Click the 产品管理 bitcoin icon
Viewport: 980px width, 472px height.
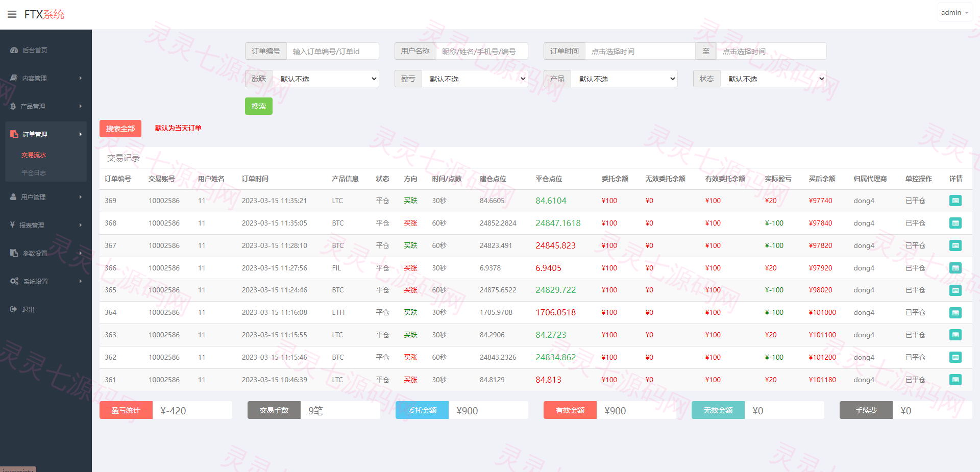(13, 106)
